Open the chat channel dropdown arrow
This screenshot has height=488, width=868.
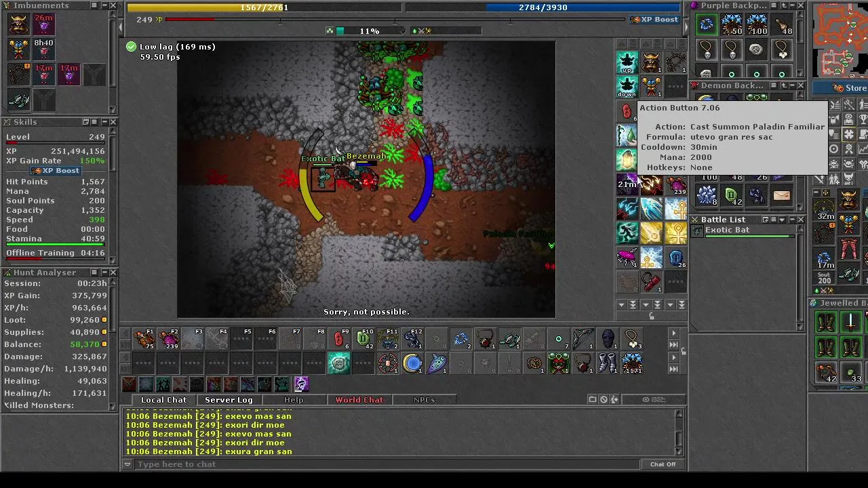click(127, 464)
